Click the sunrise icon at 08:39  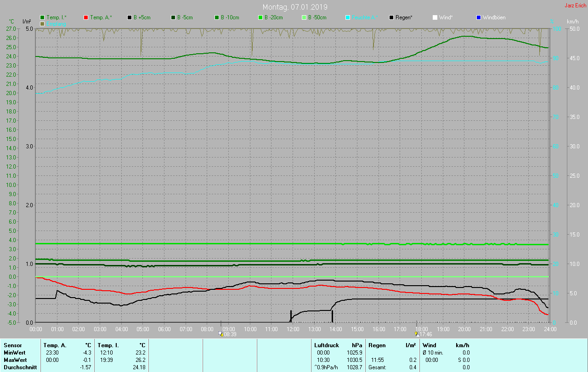pyautogui.click(x=220, y=334)
